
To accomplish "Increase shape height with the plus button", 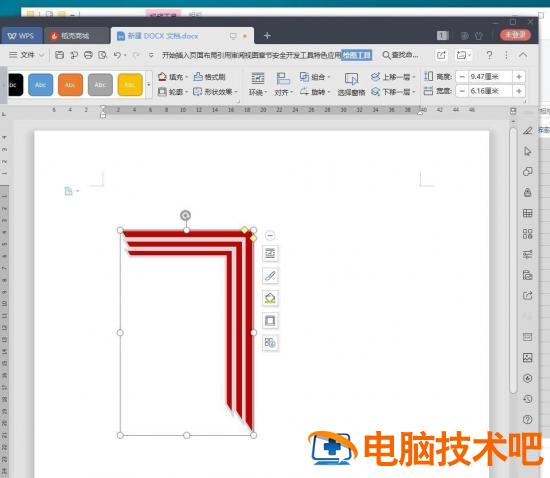I will click(519, 77).
